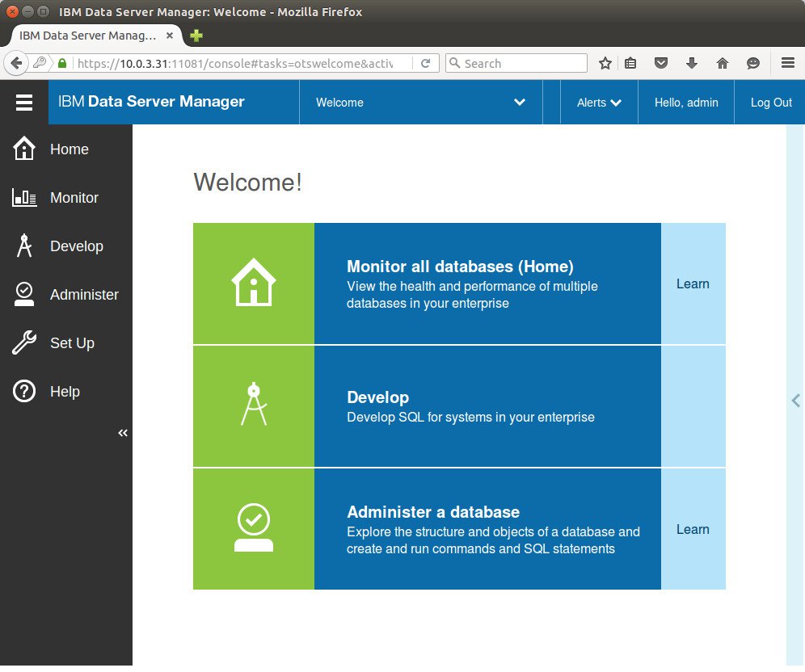
Task: Open Help in the sidebar
Action: 65,392
